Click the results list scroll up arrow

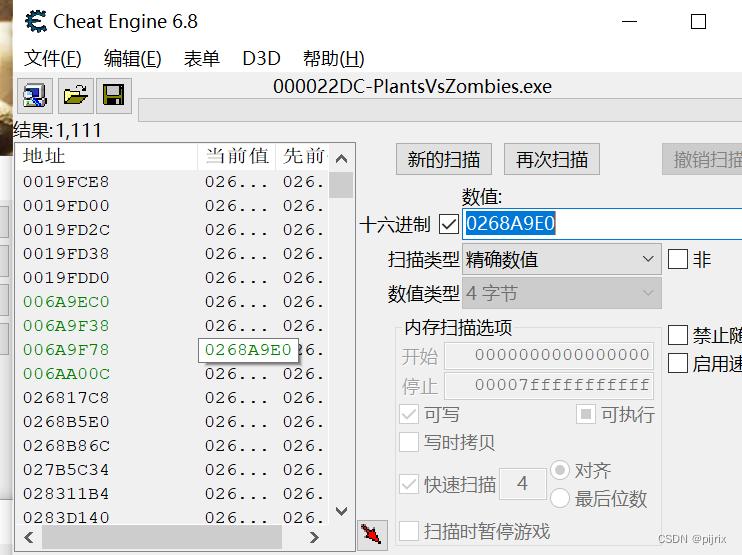[x=341, y=159]
